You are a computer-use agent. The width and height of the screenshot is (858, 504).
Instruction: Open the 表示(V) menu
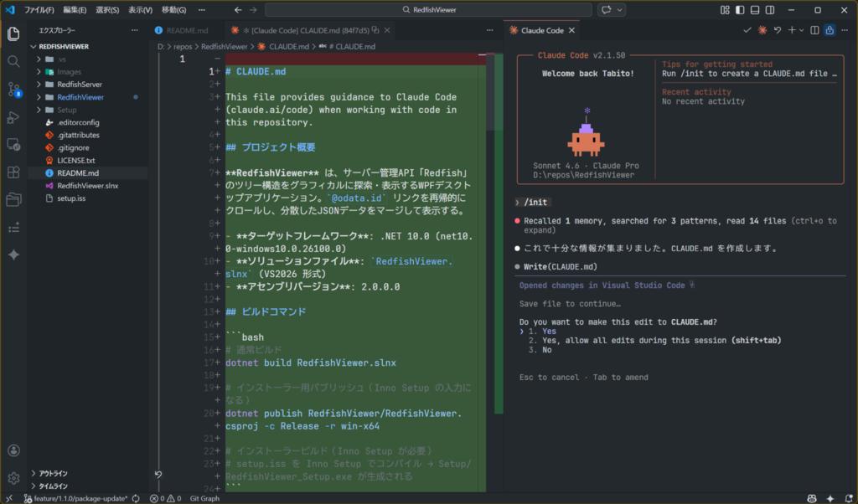click(140, 10)
